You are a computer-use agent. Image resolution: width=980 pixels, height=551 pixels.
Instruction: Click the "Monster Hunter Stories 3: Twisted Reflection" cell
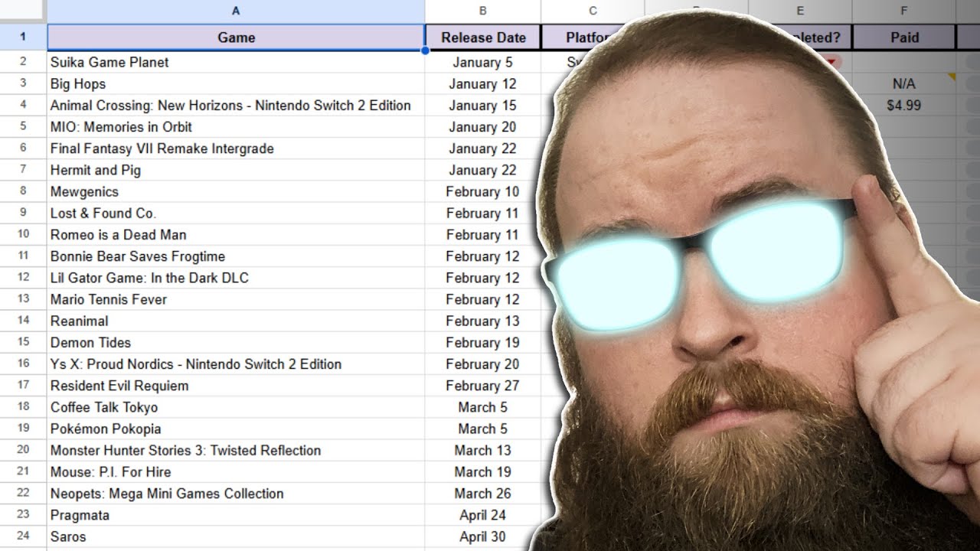tap(236, 450)
